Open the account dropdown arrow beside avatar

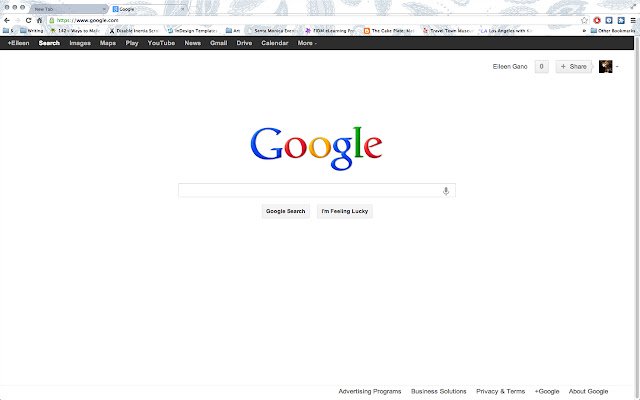click(x=617, y=67)
